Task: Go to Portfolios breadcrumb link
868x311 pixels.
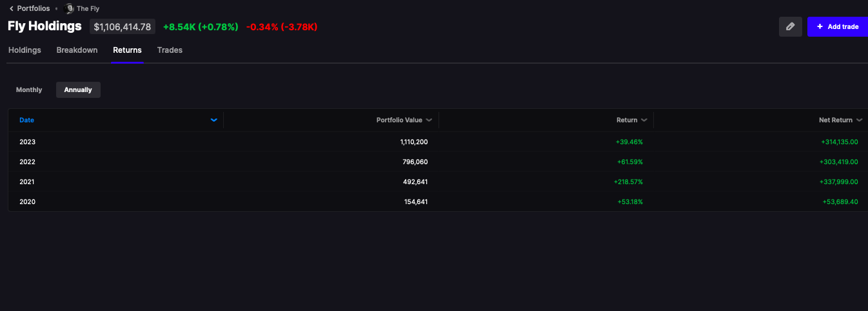Action: tap(34, 8)
